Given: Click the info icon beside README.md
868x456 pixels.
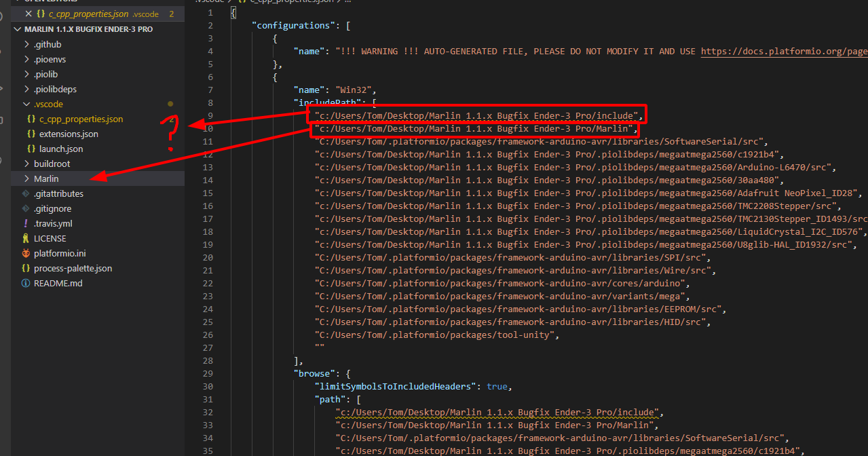Looking at the screenshot, I should (x=26, y=283).
